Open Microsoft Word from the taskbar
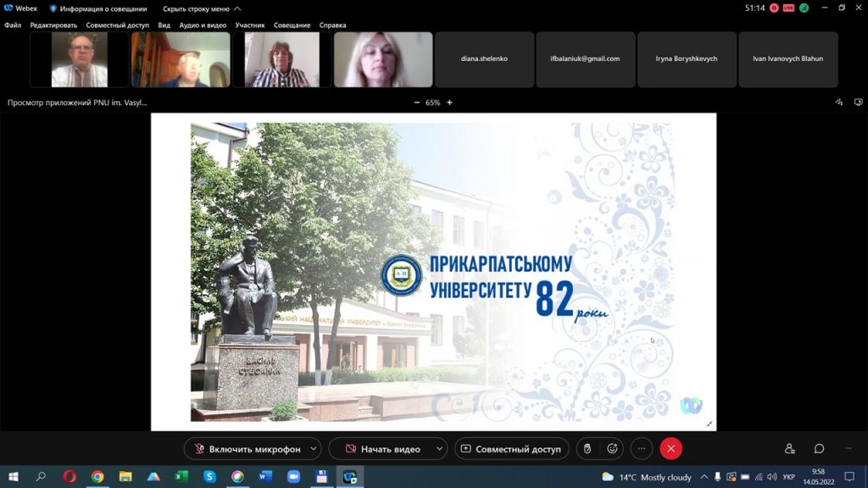 pyautogui.click(x=265, y=477)
